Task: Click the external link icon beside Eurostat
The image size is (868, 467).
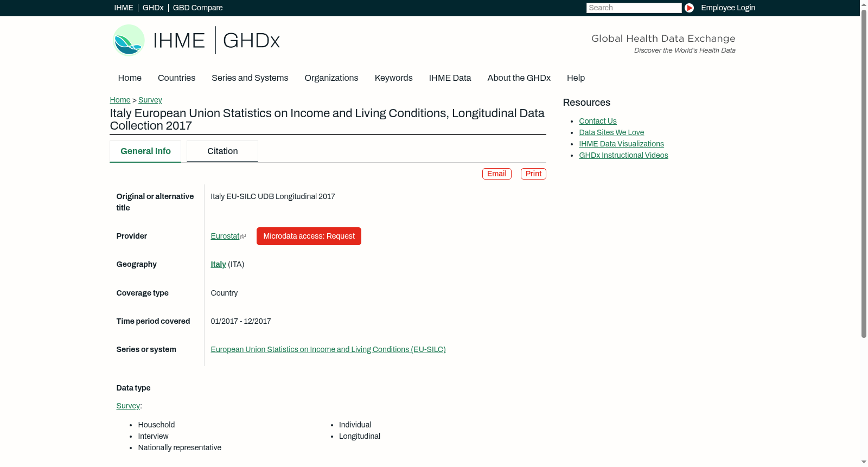Action: click(x=243, y=236)
